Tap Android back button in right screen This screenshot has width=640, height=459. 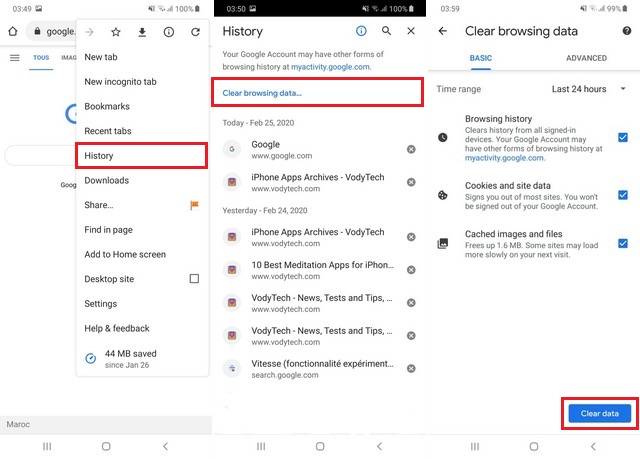click(x=593, y=446)
